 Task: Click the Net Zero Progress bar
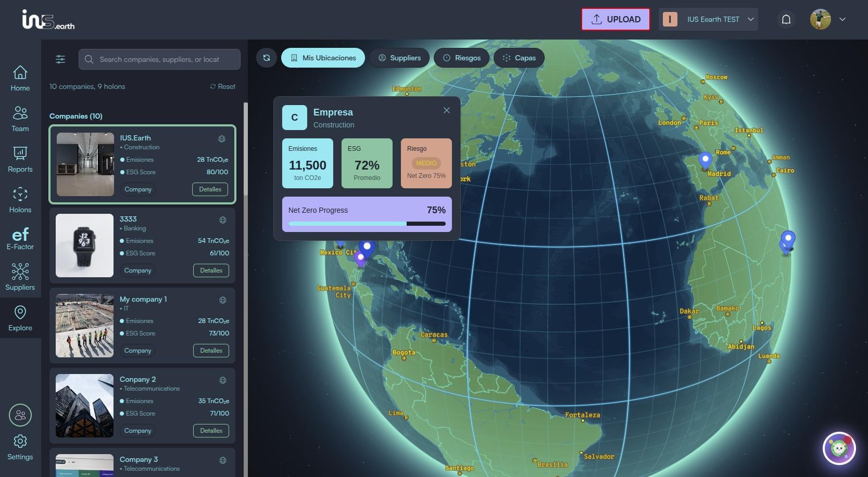(367, 224)
